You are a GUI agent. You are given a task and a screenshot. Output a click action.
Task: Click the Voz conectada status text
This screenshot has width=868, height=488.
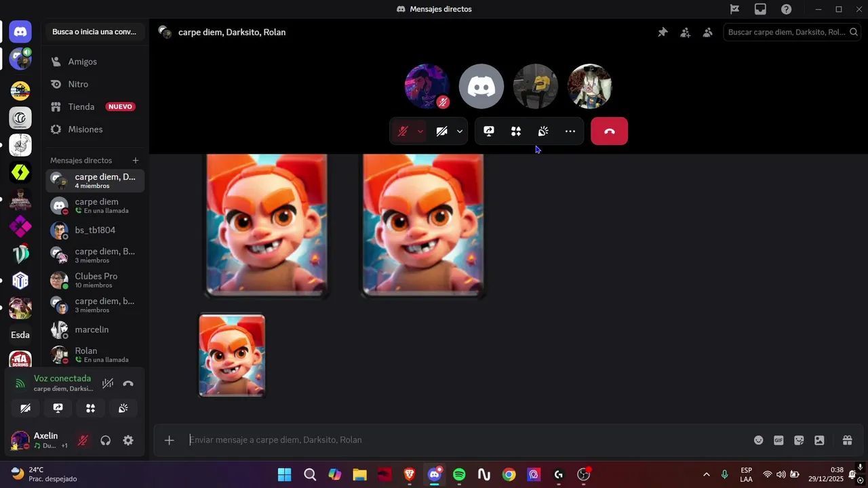pyautogui.click(x=62, y=378)
